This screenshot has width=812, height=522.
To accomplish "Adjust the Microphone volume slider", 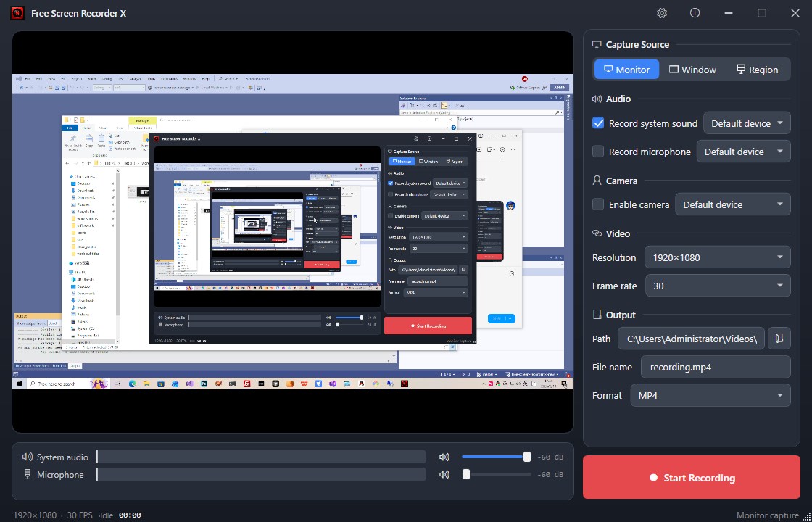I will coord(496,474).
